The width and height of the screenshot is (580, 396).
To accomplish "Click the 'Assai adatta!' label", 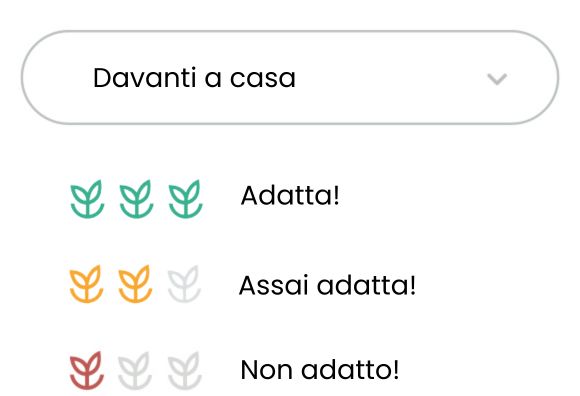I will click(327, 285).
